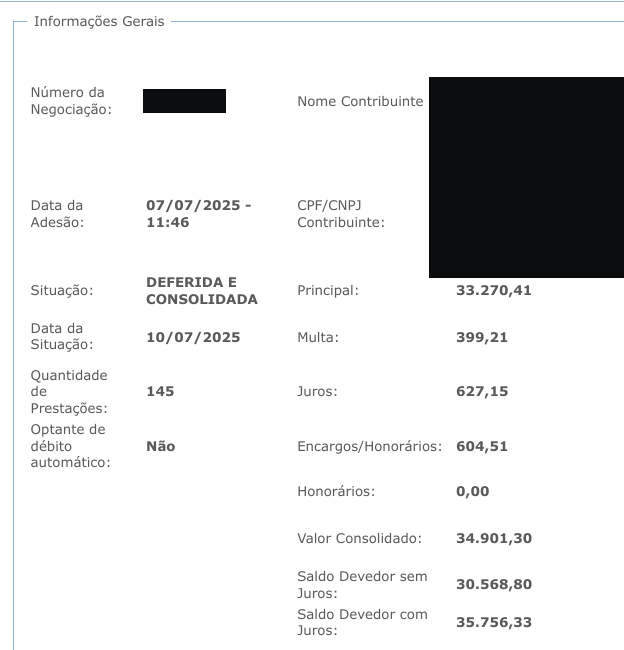Click the 'Principal:' label
This screenshot has width=624, height=650.
tap(328, 290)
